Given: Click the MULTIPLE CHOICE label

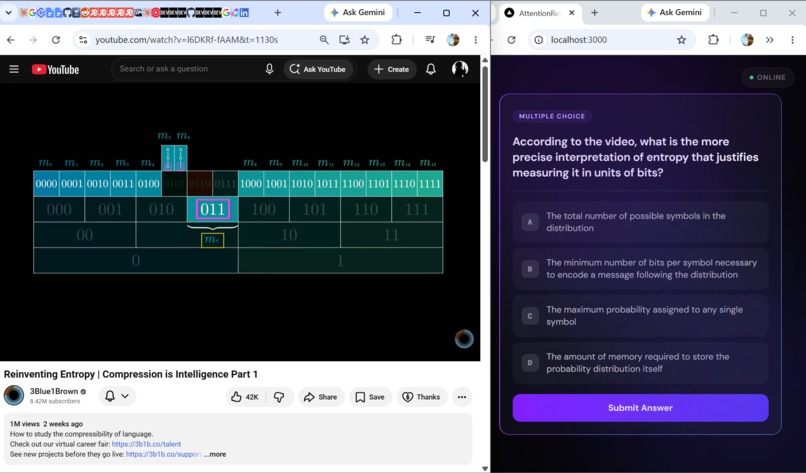Looking at the screenshot, I should [x=552, y=116].
